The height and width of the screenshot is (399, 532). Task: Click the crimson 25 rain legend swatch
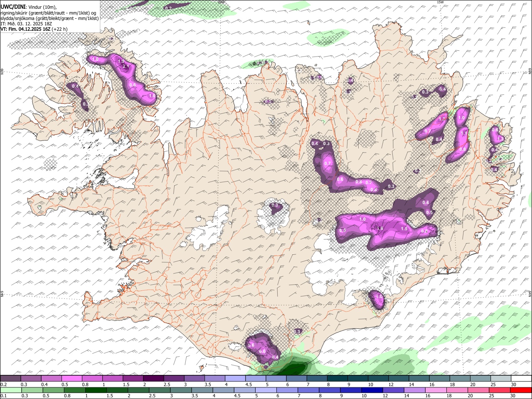pos(499,390)
